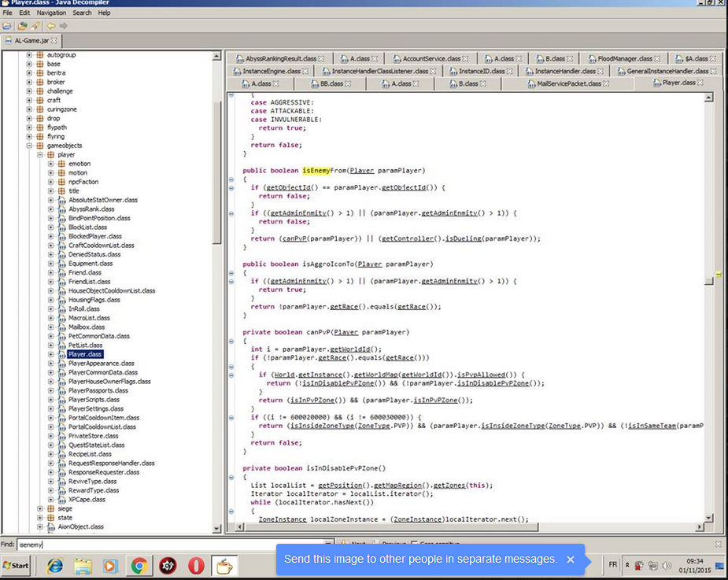
Task: Switch to the GeneralInstanceHandler.class tab
Action: pos(667,71)
